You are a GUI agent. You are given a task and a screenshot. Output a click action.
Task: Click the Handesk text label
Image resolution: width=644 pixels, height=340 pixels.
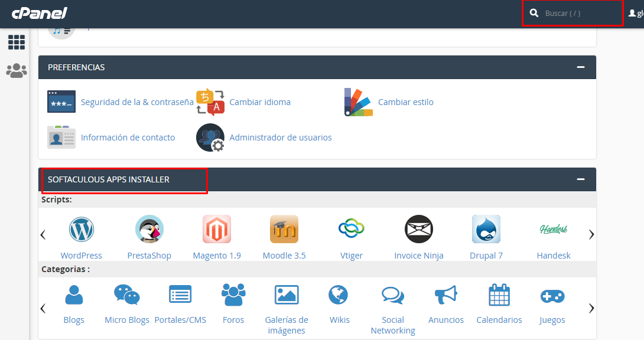(554, 256)
